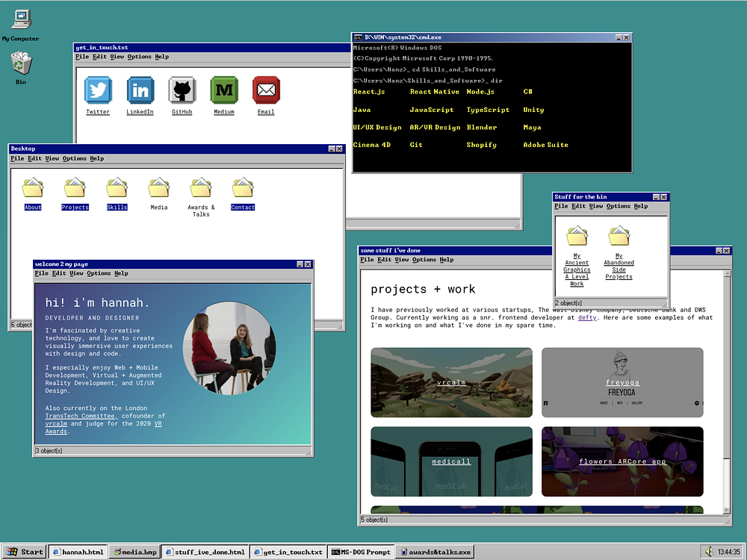Image resolution: width=747 pixels, height=560 pixels.
Task: Open the highlighted Contact folder
Action: coord(243,188)
